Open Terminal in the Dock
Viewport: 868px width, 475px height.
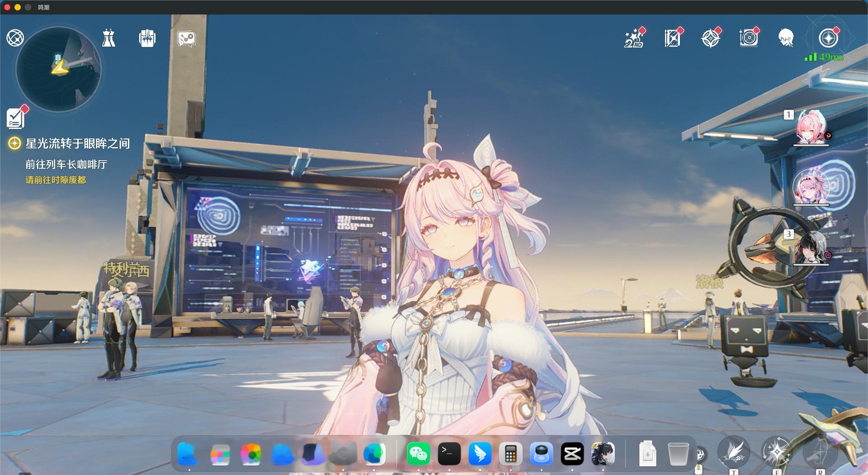tap(449, 454)
